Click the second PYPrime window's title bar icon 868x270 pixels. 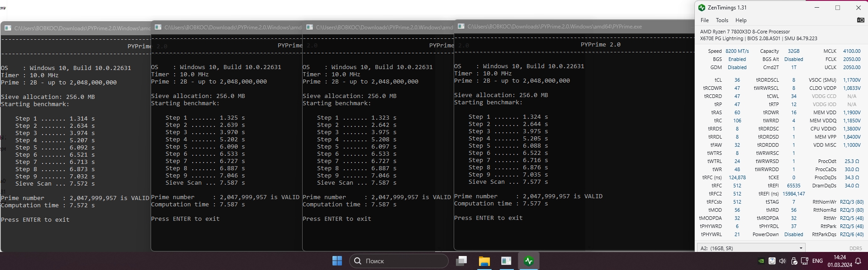click(158, 27)
